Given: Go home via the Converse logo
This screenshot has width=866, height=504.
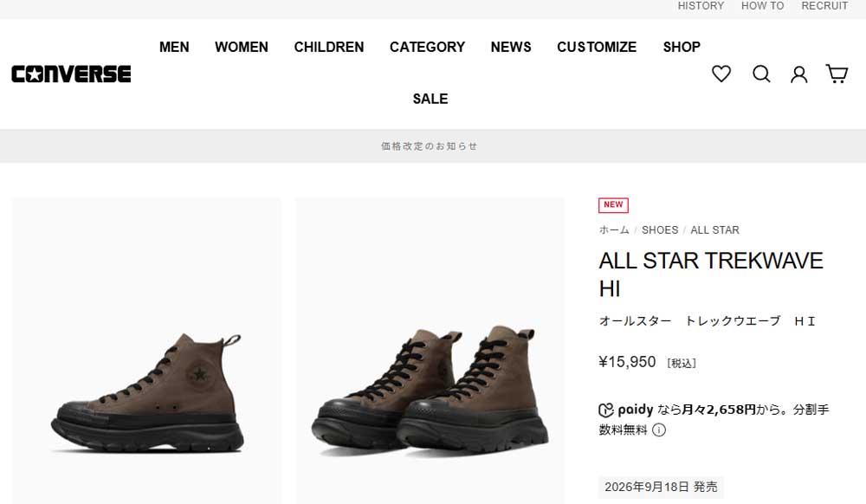Looking at the screenshot, I should 71,74.
